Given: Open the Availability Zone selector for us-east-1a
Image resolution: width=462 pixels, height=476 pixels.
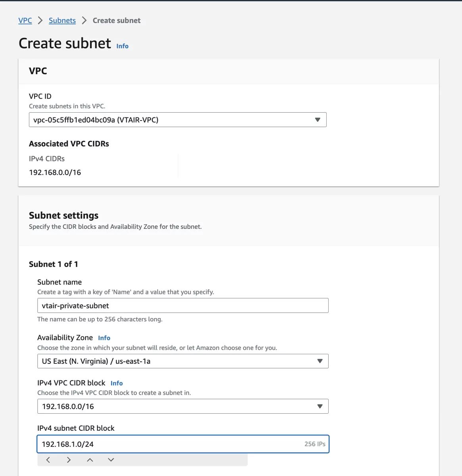Looking at the screenshot, I should coord(183,361).
